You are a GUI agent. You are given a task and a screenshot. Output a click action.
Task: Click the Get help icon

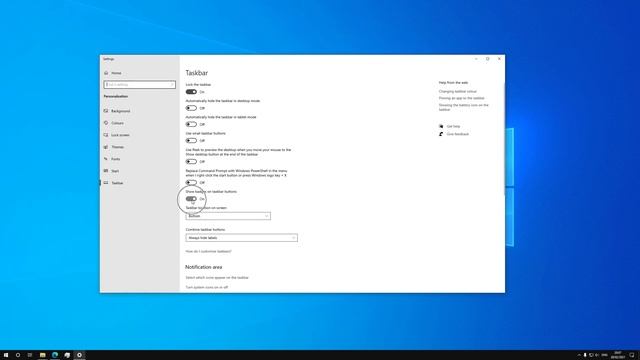click(441, 126)
